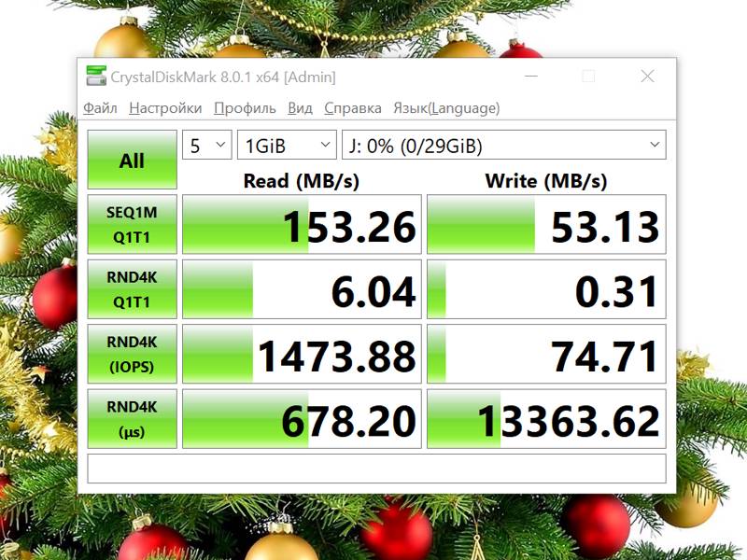This screenshot has width=747, height=560.
Task: Click the 13363.62 write latency result
Action: [546, 420]
